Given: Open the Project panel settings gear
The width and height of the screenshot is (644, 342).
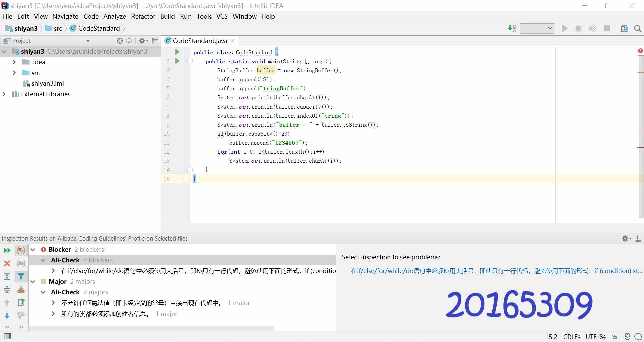Looking at the screenshot, I should click(143, 41).
